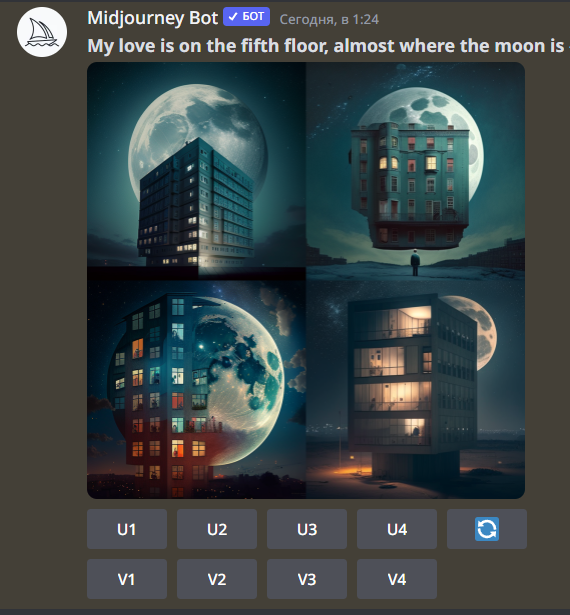Open the glass-fronted modern building image
Screen dimensions: 570x615
coord(415,389)
